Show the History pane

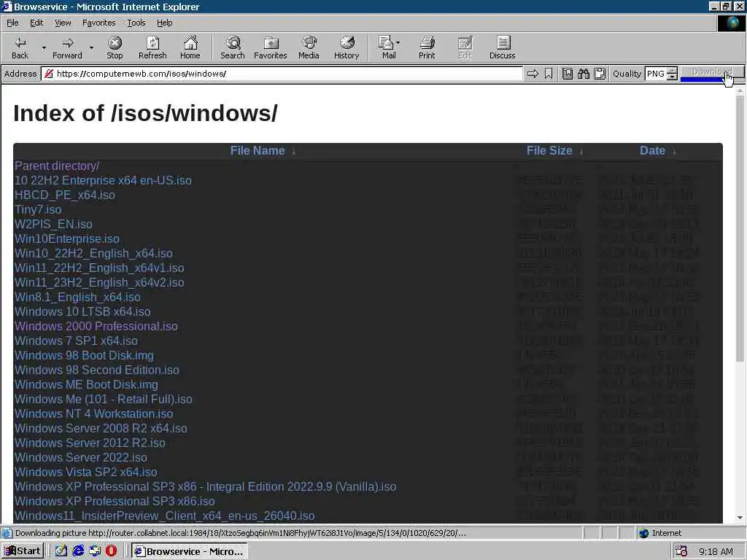(347, 47)
